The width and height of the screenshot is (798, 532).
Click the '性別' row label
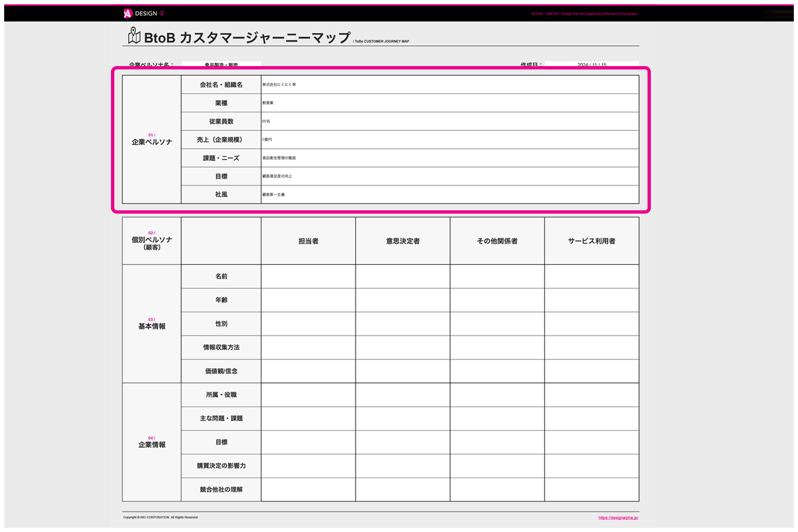pyautogui.click(x=221, y=324)
